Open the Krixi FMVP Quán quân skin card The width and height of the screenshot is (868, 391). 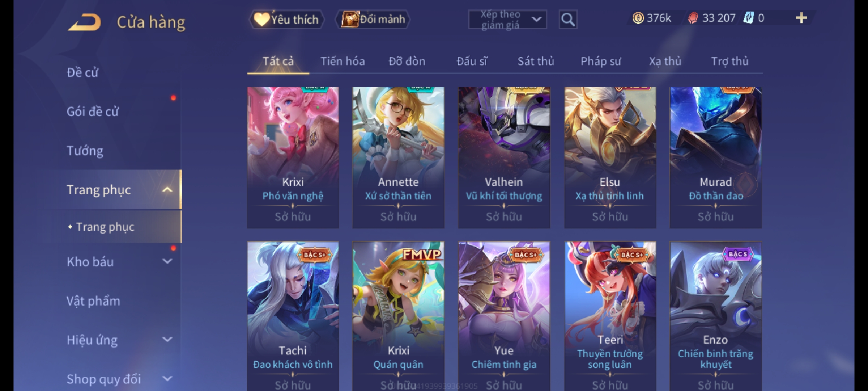pyautogui.click(x=398, y=316)
